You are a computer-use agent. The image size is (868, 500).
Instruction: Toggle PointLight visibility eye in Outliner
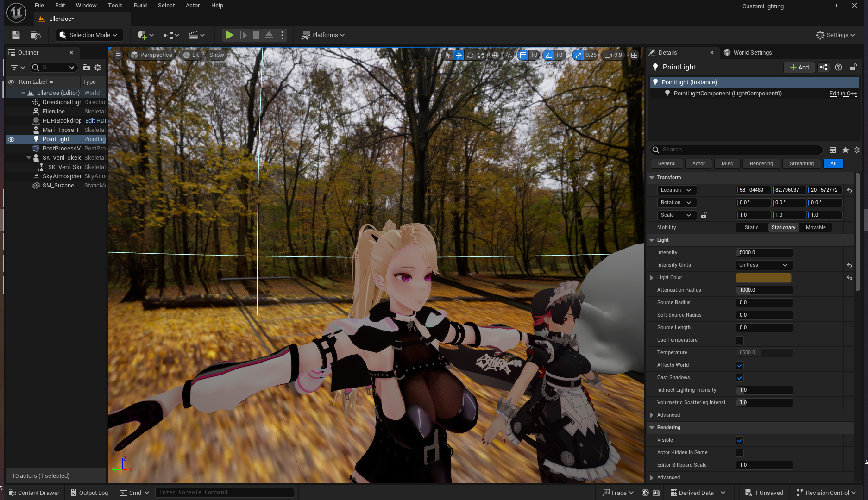click(11, 139)
